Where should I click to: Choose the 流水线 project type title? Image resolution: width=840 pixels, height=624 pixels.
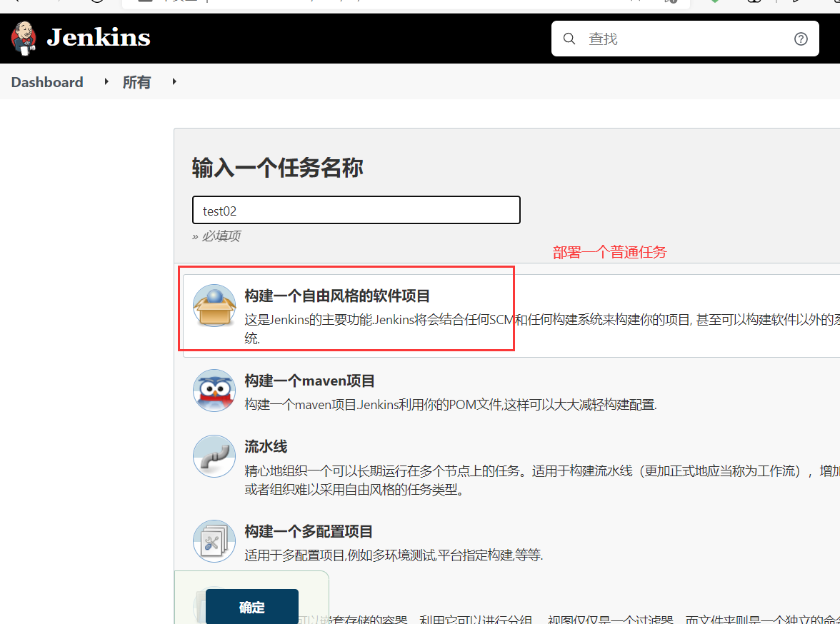pos(266,446)
